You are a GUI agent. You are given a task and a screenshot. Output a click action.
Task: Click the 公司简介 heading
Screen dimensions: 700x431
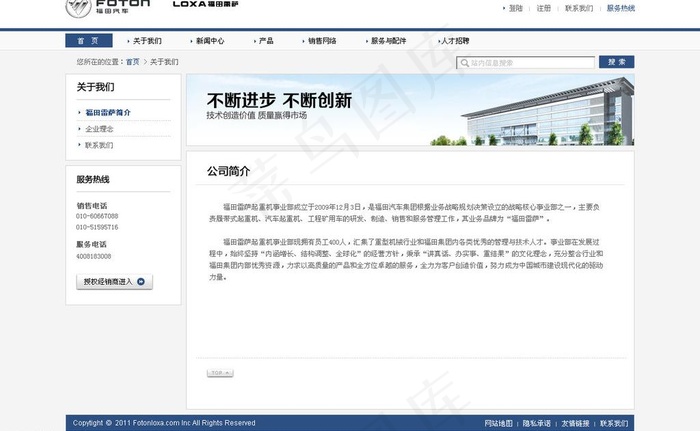coord(228,171)
